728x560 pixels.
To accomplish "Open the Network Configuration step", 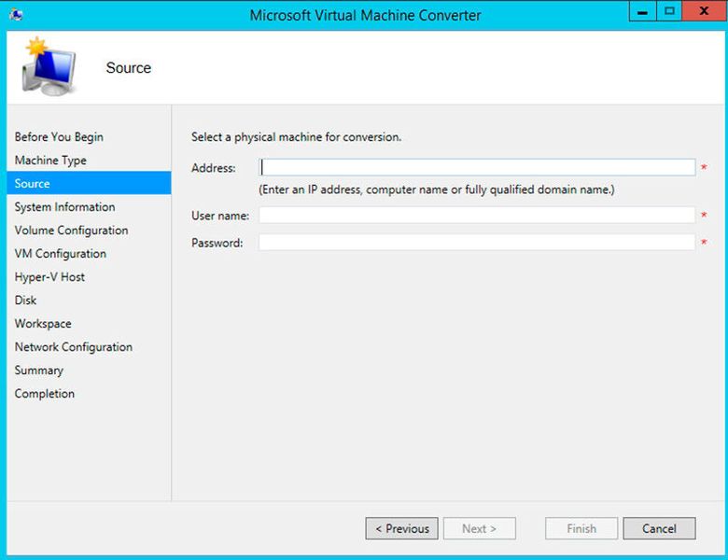I will (74, 347).
